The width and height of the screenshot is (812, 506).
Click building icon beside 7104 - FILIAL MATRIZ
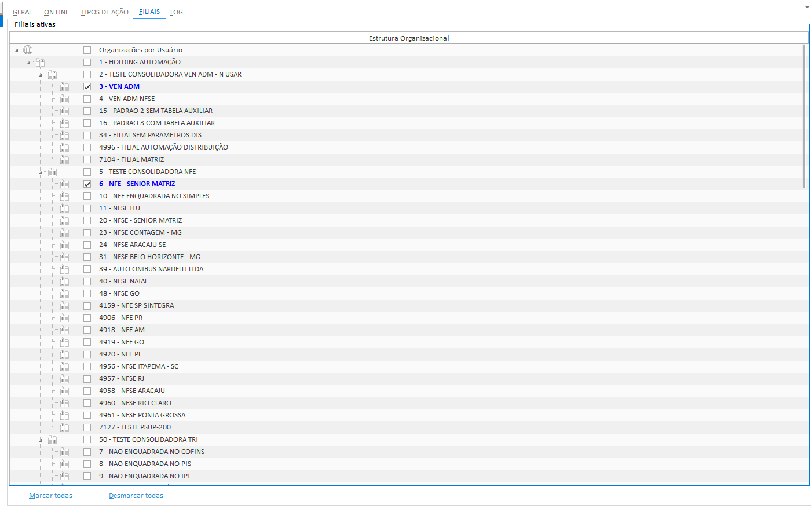point(64,159)
